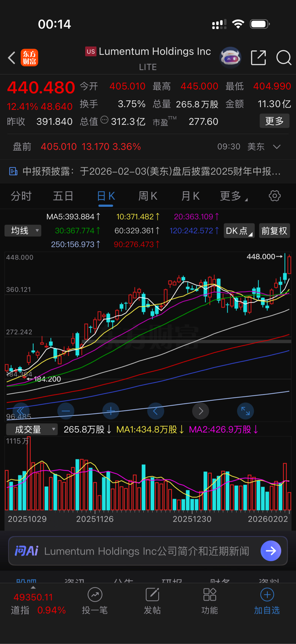
Task: Shift chart left with left arrow circle
Action: tap(156, 411)
